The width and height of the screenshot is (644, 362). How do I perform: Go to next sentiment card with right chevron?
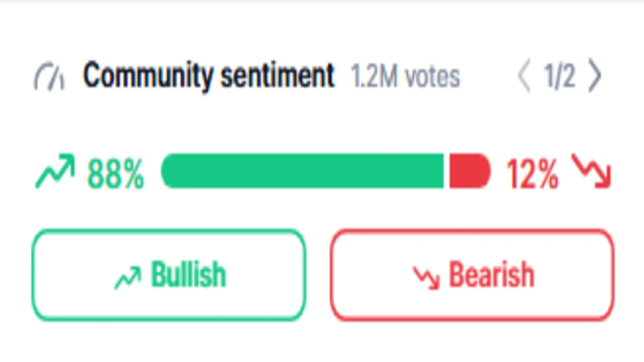(595, 76)
